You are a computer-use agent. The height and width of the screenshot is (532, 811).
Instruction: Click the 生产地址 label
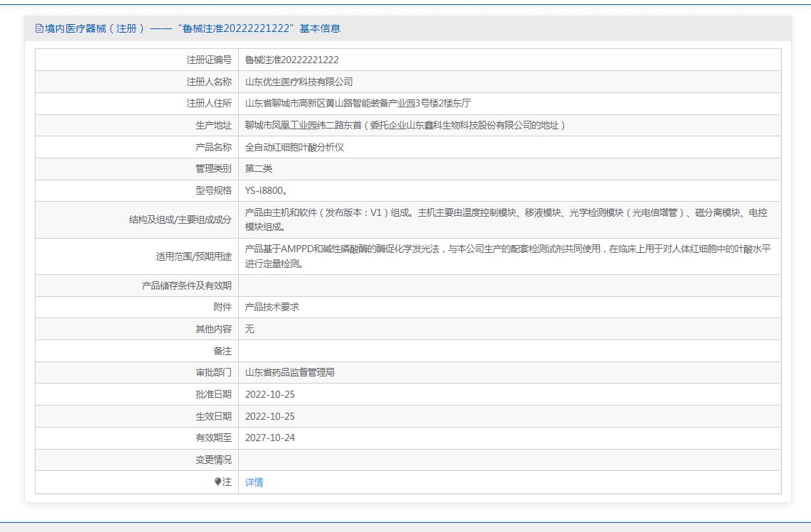point(214,125)
